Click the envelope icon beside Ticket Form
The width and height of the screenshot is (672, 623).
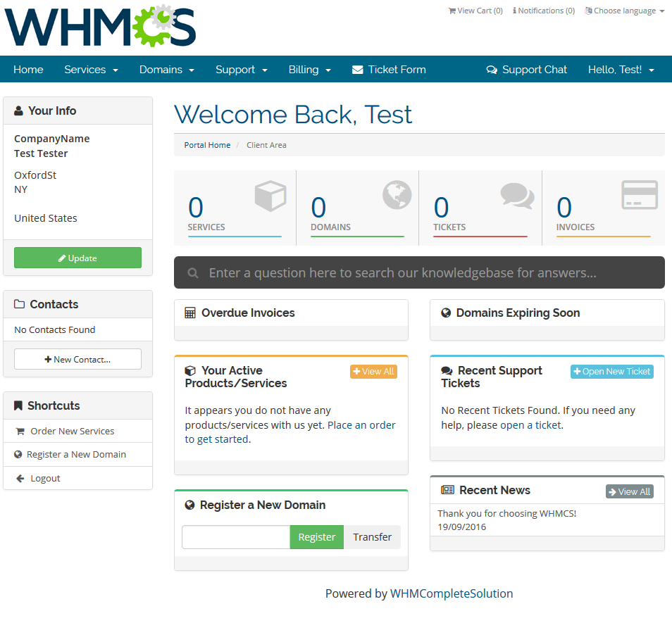click(357, 70)
